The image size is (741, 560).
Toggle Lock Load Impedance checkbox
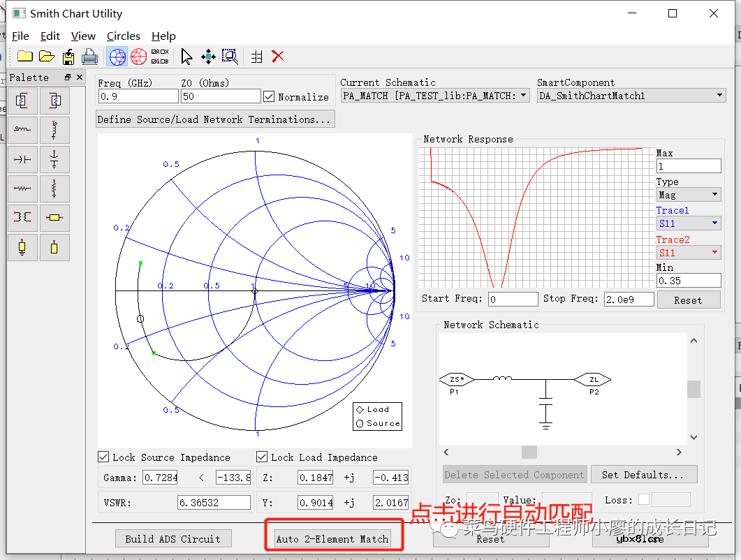coord(262,457)
